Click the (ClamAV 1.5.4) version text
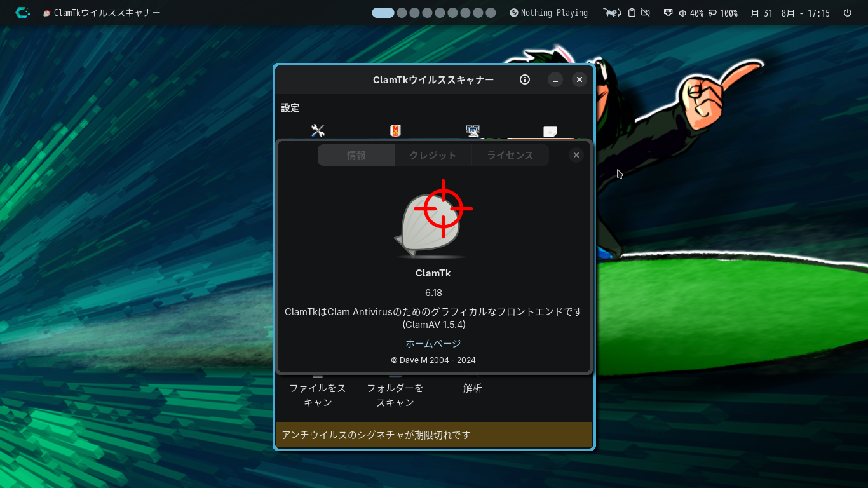This screenshot has height=488, width=868. [x=434, y=324]
